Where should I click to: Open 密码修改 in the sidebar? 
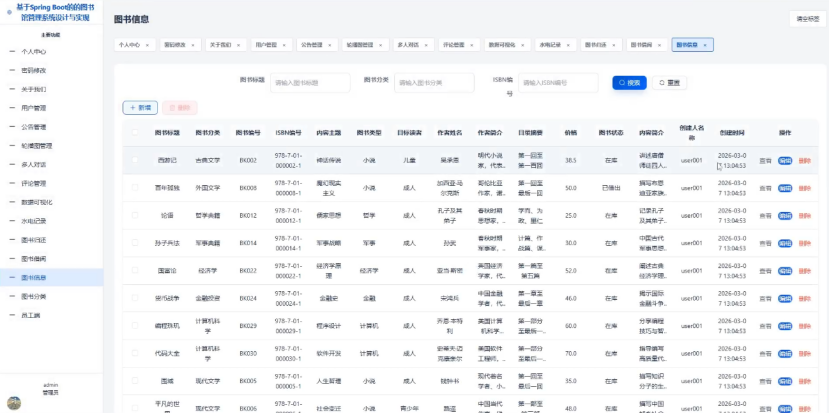pos(51,70)
